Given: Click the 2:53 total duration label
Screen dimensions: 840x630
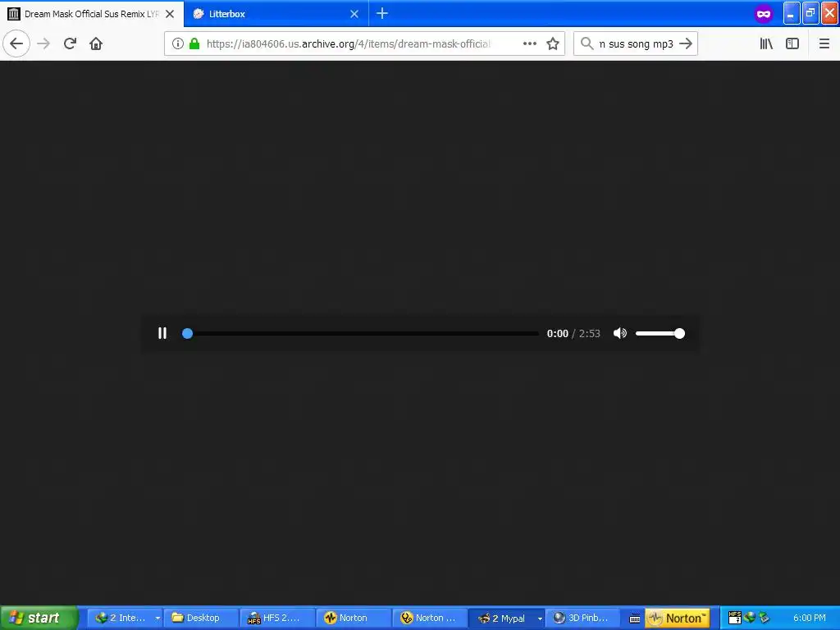Looking at the screenshot, I should click(589, 333).
